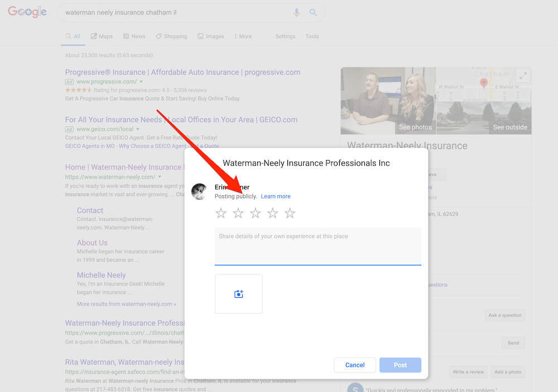Open the Waterman-Neely Insurance Professionals Progressive result
Screen dimensions: 558x392
(124, 323)
